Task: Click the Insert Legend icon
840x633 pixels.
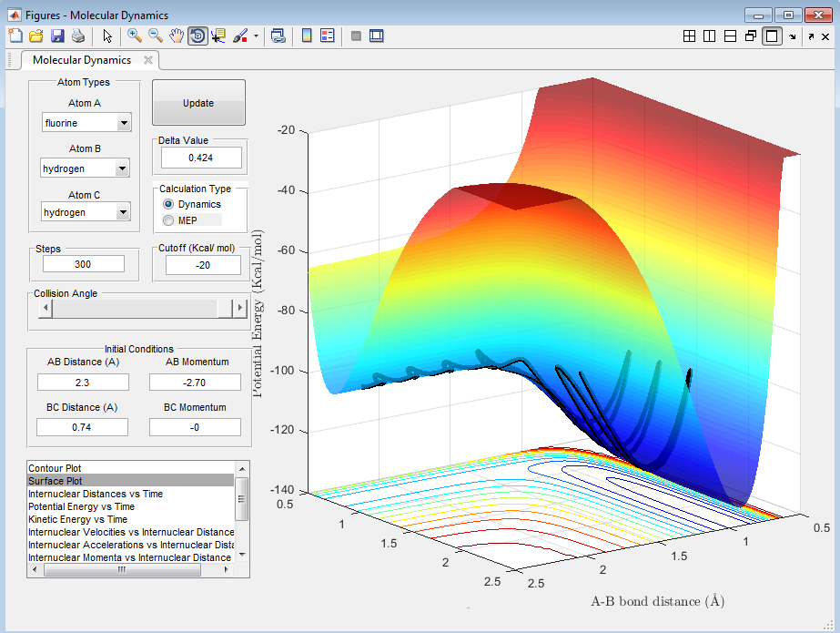Action: coord(328,36)
